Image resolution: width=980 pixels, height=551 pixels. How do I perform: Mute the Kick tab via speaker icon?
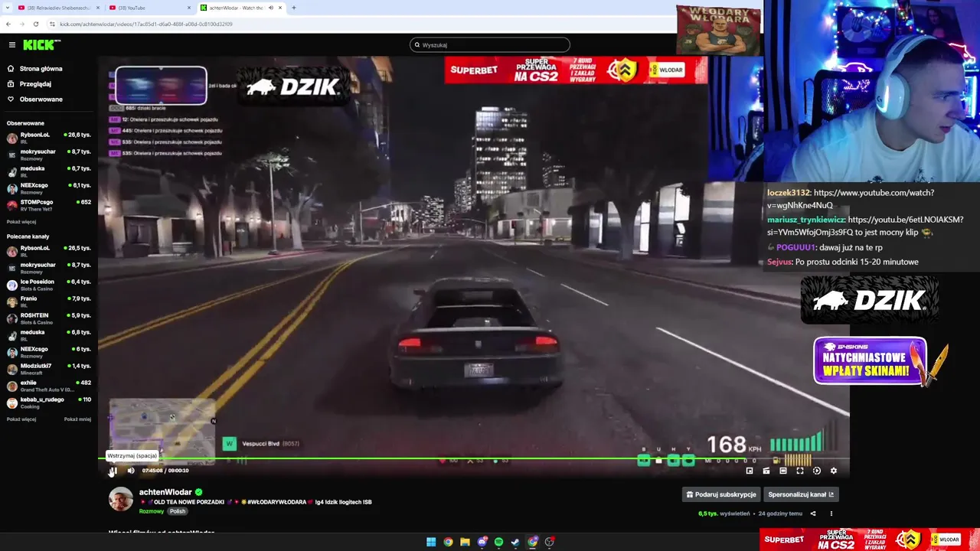(x=270, y=8)
